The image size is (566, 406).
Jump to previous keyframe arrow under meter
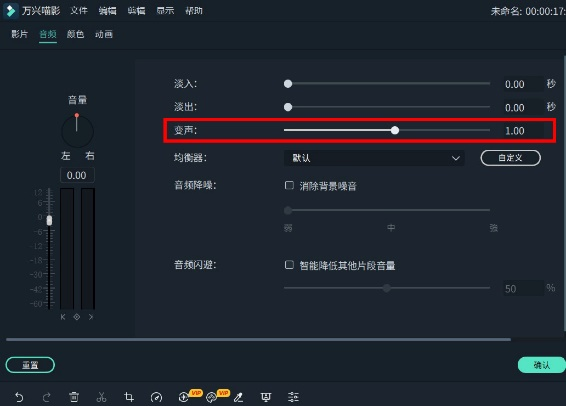pyautogui.click(x=63, y=317)
